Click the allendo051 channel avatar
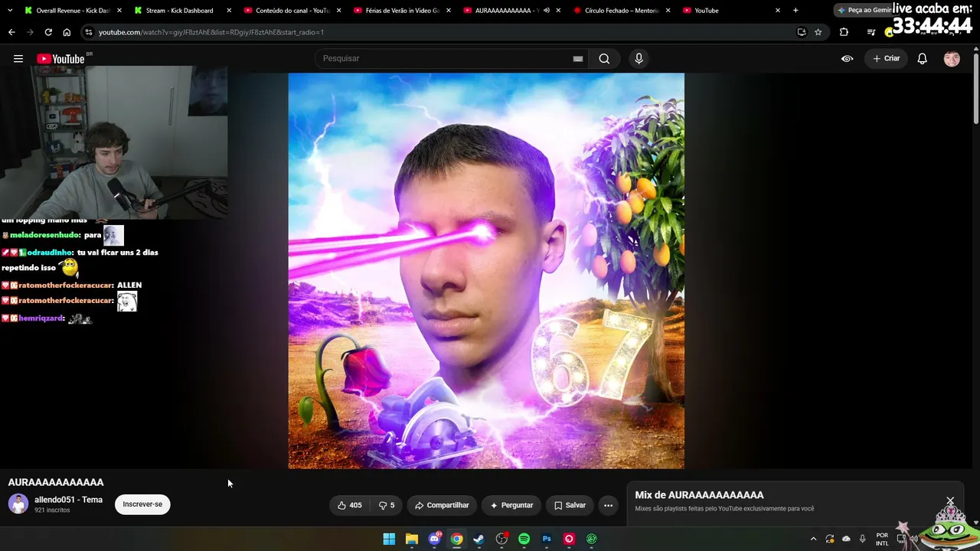Viewport: 980px width, 551px height. click(18, 504)
